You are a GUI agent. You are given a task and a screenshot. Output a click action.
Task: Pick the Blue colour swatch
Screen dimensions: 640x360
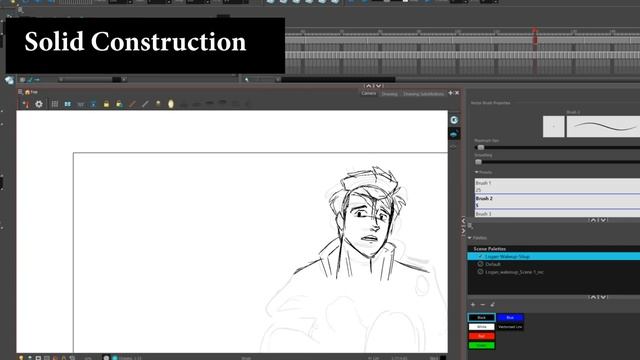click(x=510, y=318)
